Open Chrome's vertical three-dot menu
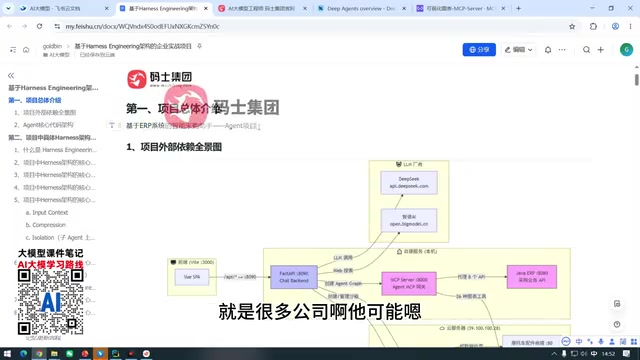 631,26
